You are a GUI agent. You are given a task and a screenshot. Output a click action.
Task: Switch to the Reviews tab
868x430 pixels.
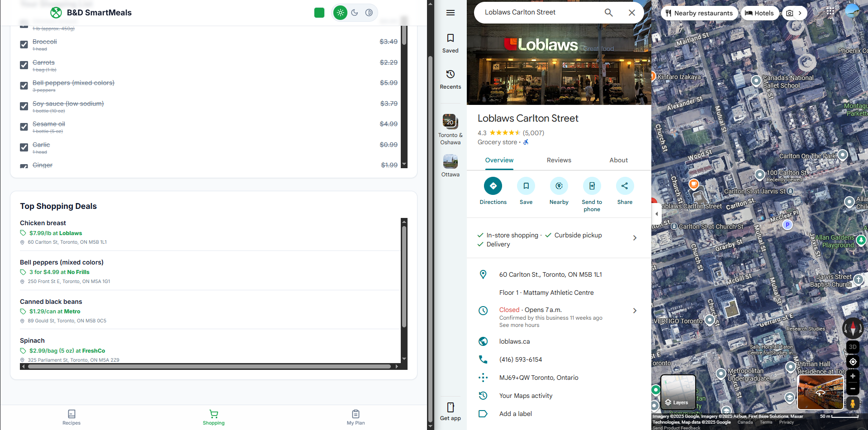click(559, 161)
